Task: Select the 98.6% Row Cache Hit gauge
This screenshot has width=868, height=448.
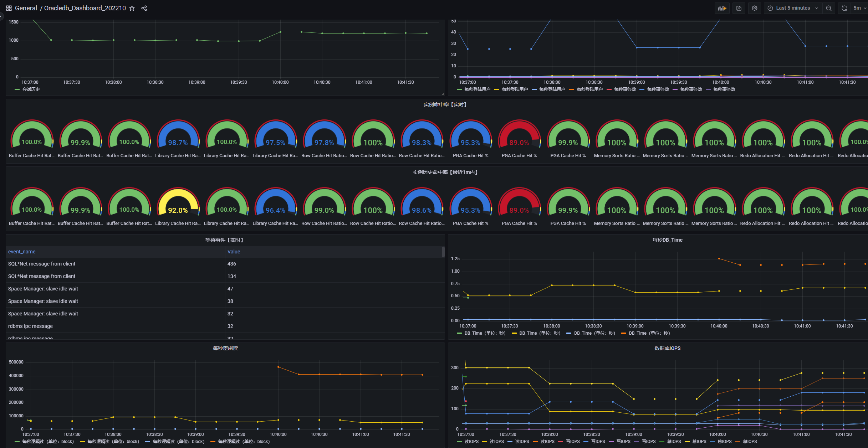Action: [422, 207]
